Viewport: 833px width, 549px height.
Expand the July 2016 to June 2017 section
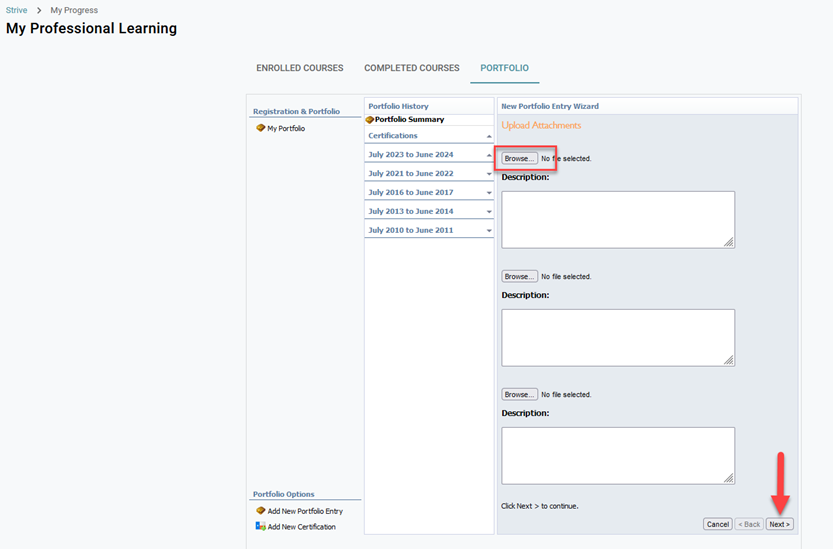coord(489,193)
